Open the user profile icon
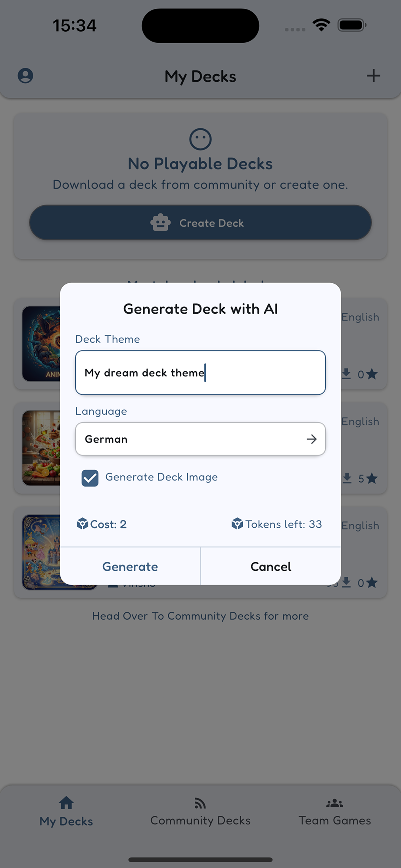This screenshot has height=868, width=401. [x=25, y=76]
